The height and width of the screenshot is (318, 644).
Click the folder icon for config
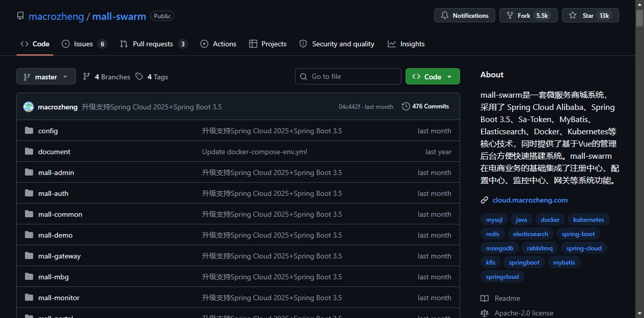point(29,131)
